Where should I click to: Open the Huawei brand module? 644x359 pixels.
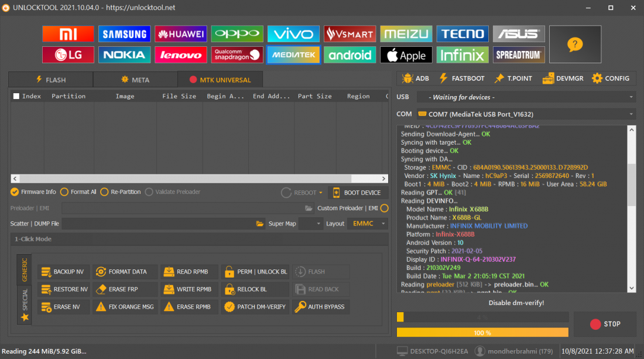coord(180,34)
